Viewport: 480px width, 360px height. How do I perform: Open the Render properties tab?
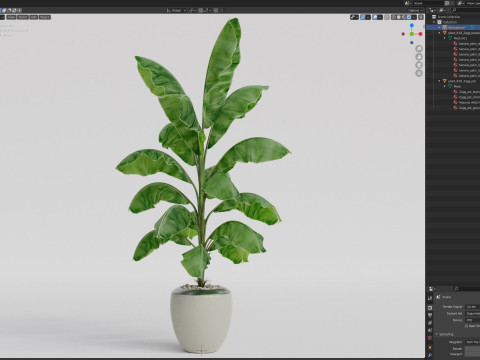(x=430, y=308)
